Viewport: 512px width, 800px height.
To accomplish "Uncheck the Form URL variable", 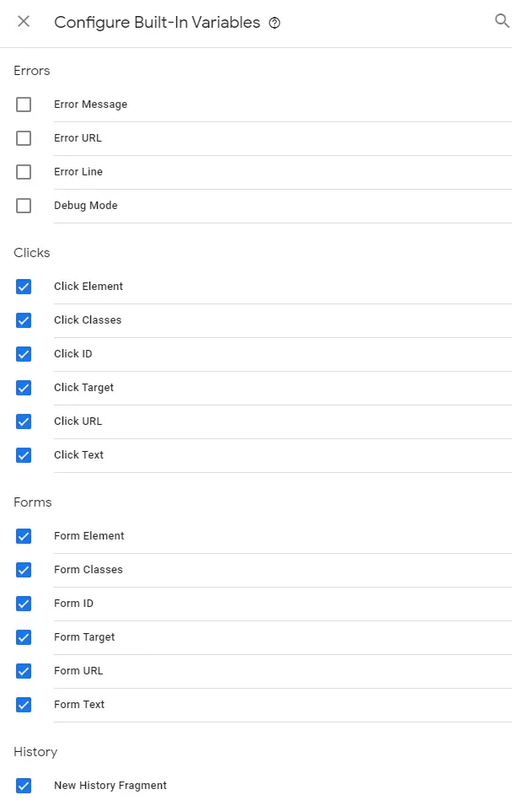I will pyautogui.click(x=23, y=671).
